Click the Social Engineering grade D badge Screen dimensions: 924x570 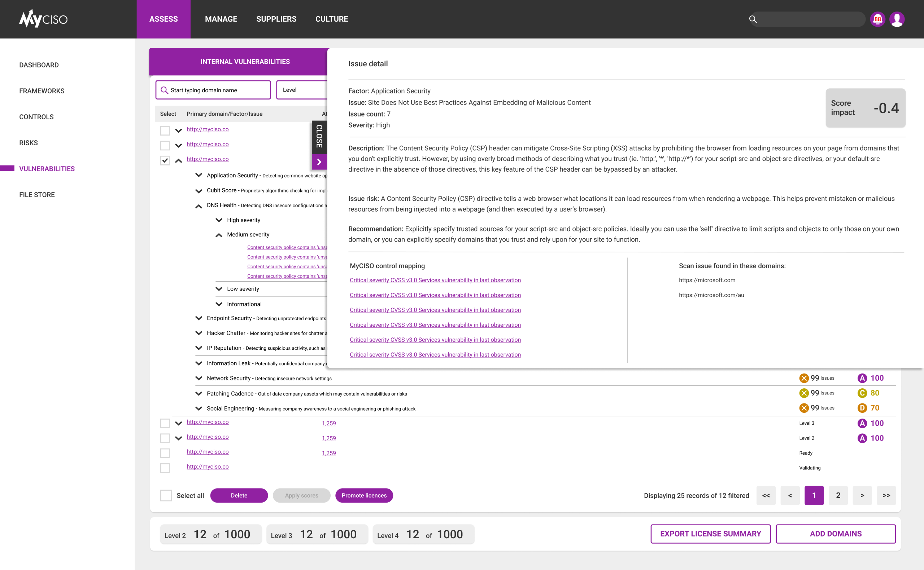[x=862, y=408]
